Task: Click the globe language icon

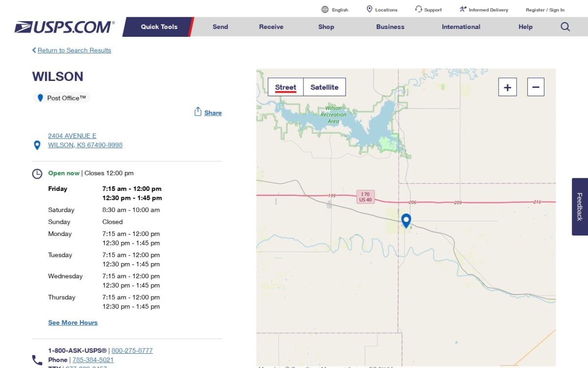Action: click(325, 9)
